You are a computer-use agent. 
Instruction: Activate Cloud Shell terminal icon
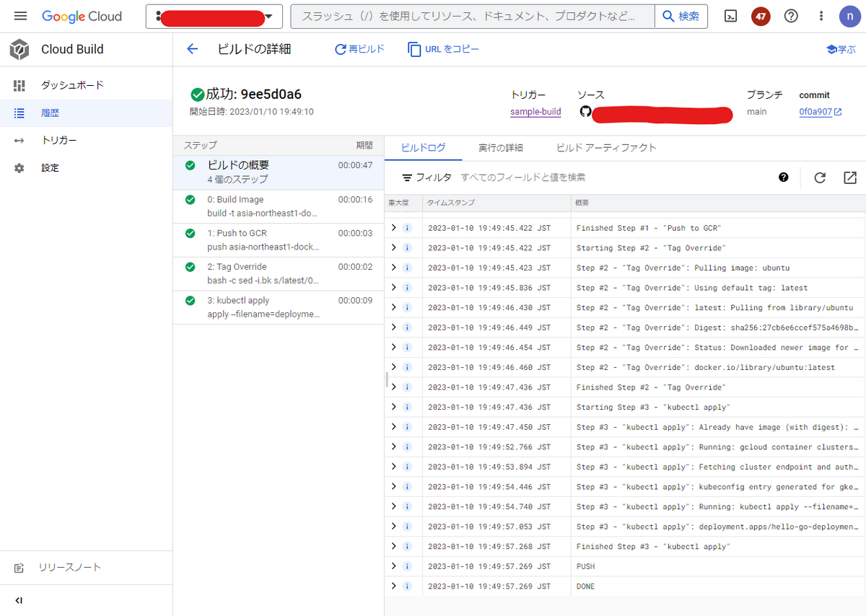click(730, 16)
